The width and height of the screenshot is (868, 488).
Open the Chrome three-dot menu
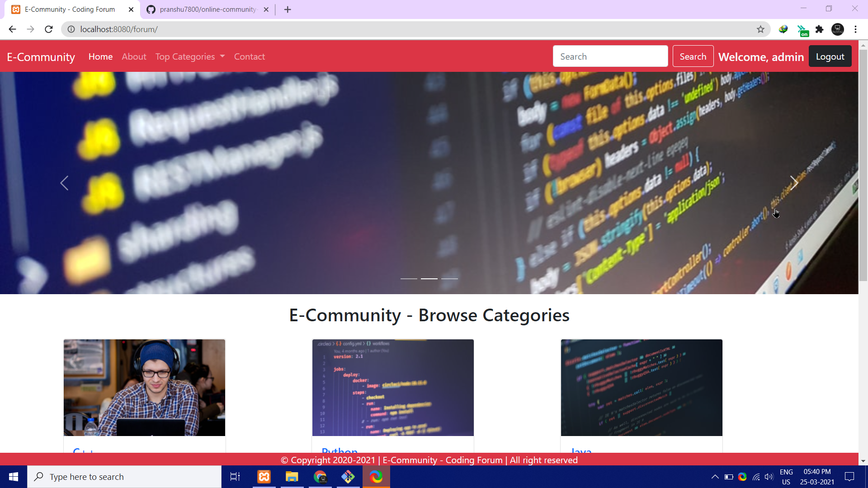(x=856, y=29)
